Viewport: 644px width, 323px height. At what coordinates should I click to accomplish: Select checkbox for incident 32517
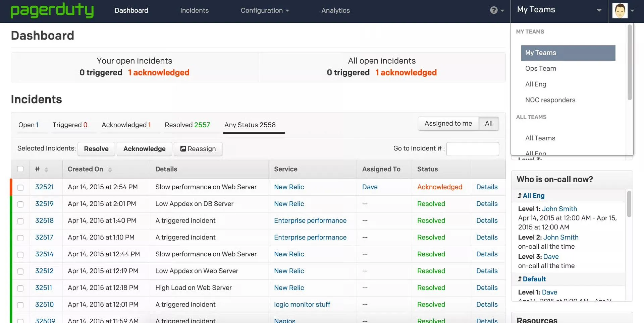click(20, 238)
